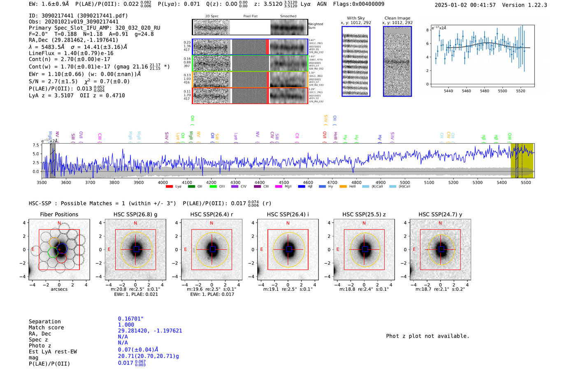Click the Spec z label

coord(38,340)
